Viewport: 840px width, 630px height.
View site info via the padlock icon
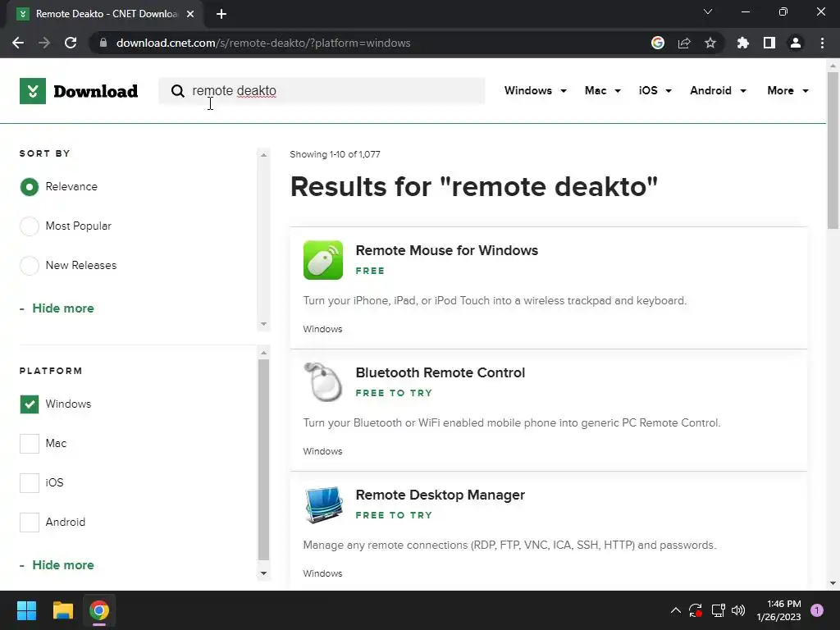103,43
